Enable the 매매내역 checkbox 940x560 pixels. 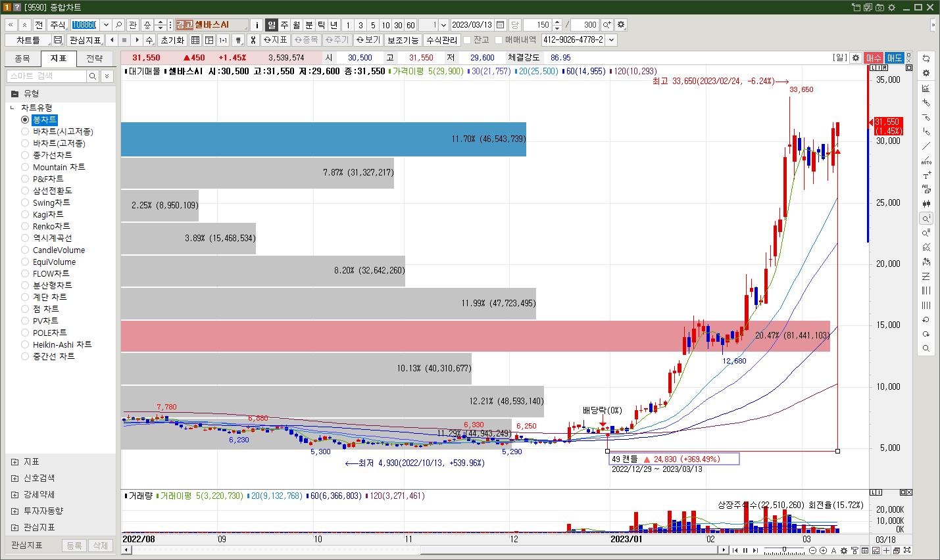pos(499,40)
